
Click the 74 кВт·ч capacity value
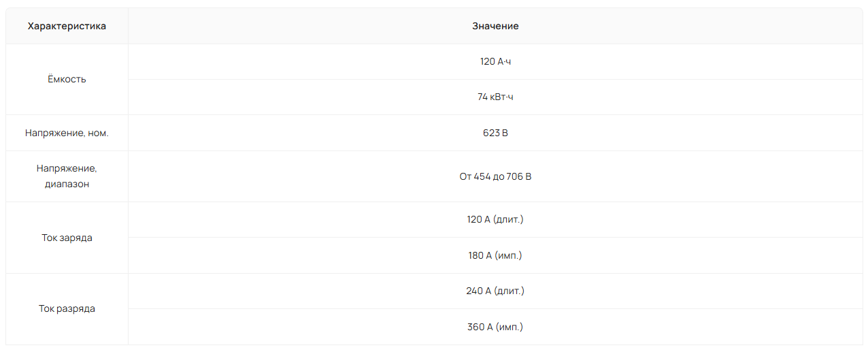(495, 97)
